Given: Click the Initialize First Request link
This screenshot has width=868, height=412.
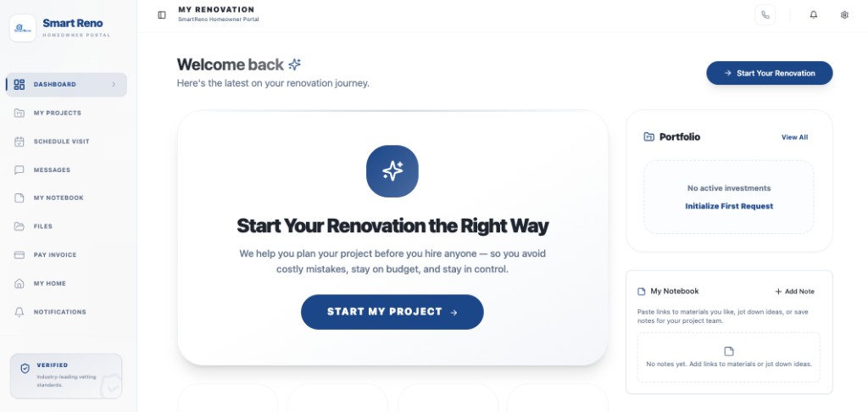Looking at the screenshot, I should coord(729,206).
